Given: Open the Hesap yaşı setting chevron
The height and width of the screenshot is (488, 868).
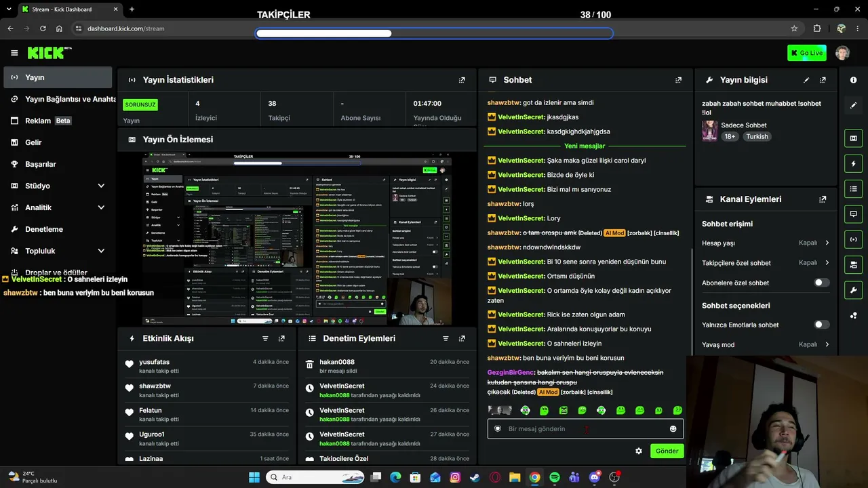Looking at the screenshot, I should pos(827,243).
